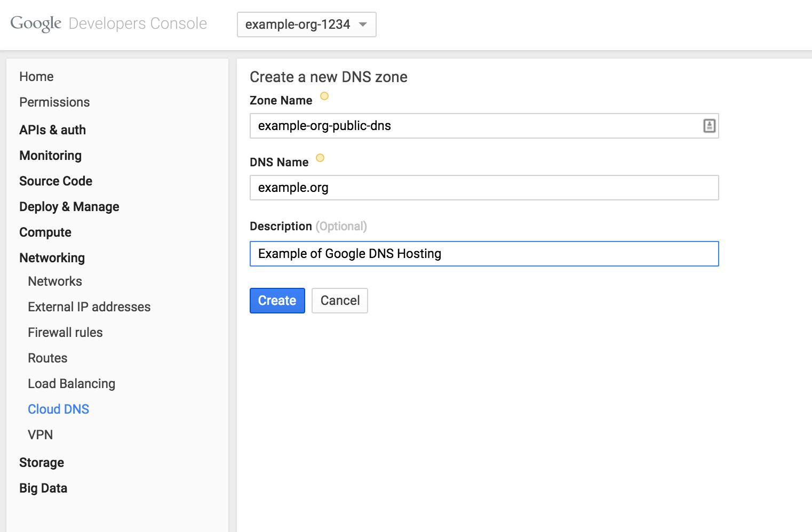Open Load Balancing settings
This screenshot has height=532, width=812.
tap(71, 383)
